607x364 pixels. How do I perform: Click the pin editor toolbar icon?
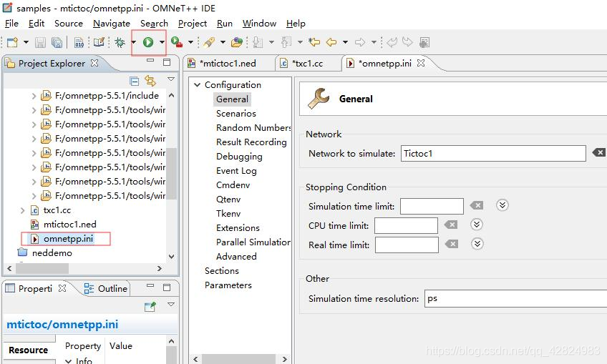coord(424,42)
